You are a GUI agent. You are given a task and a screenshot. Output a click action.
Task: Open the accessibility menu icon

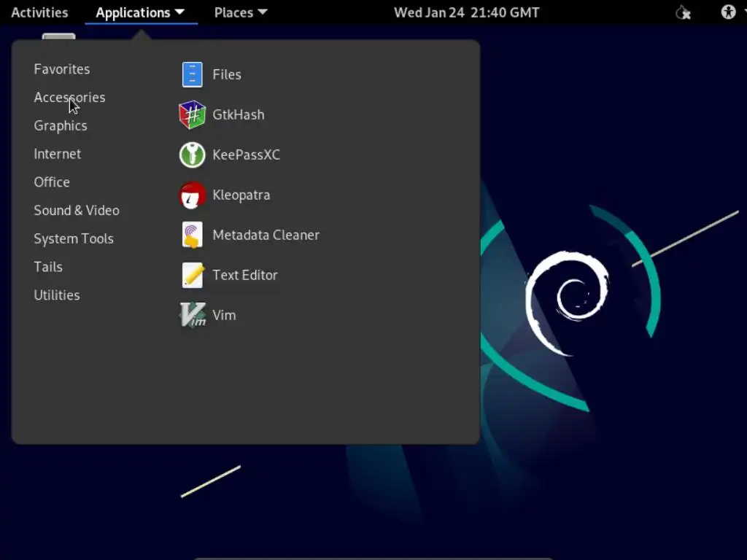click(728, 12)
